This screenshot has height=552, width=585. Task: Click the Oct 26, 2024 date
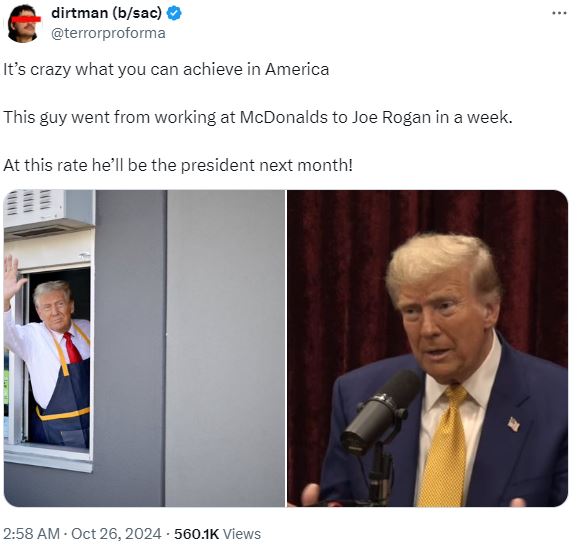click(116, 534)
